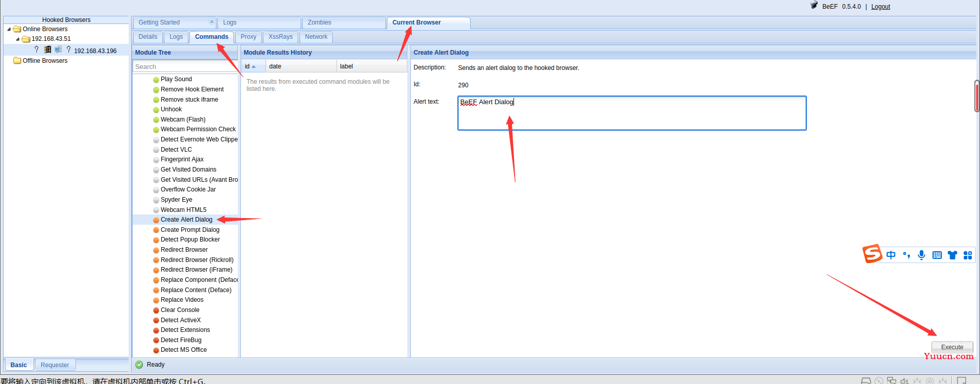Click the date column header
Image resolution: width=980 pixels, height=384 pixels.
point(301,66)
